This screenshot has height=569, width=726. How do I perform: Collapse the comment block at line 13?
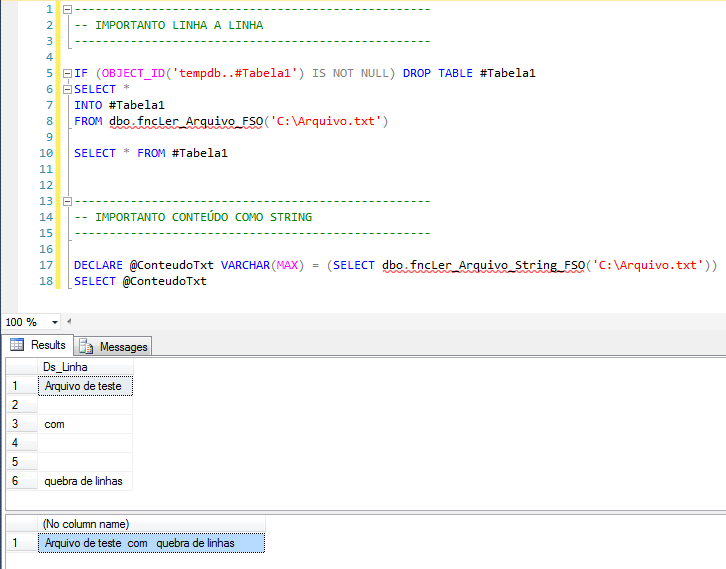point(68,201)
